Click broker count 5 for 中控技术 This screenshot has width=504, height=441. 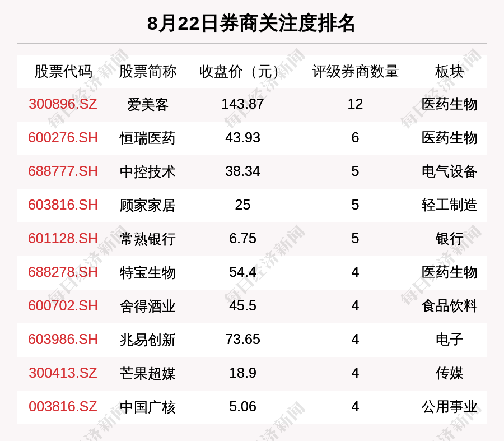[355, 171]
